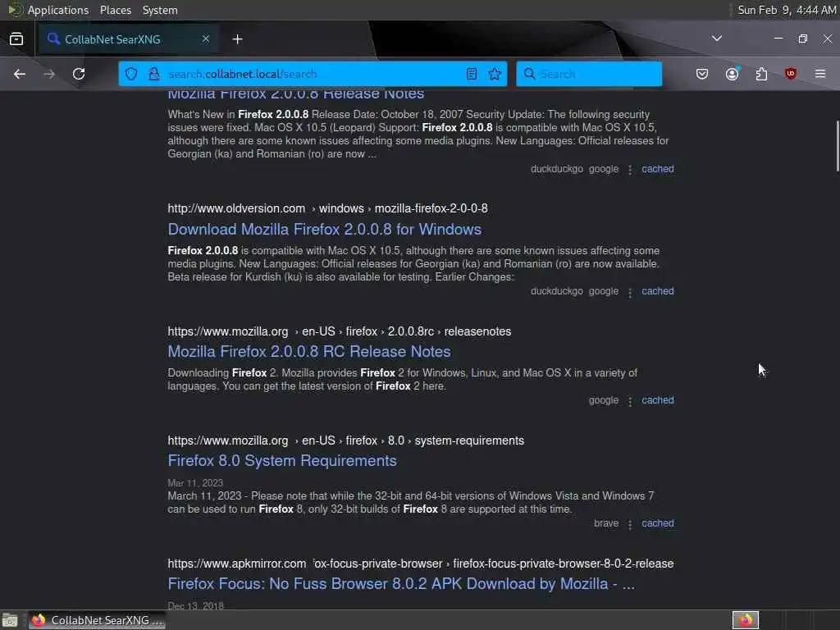
Task: Click mozilla.org 8.0 system-requirements URL
Action: (345, 441)
